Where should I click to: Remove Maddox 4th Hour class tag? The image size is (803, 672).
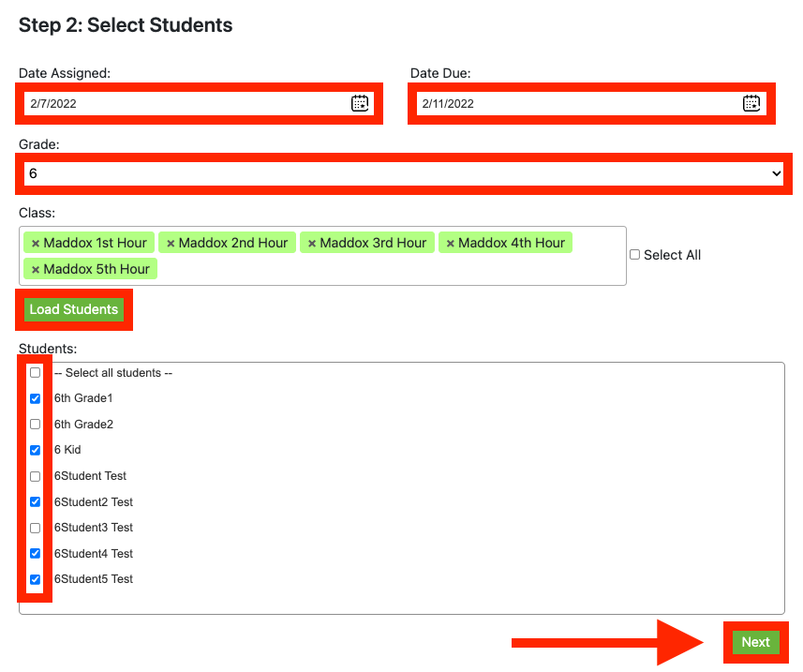pos(450,244)
